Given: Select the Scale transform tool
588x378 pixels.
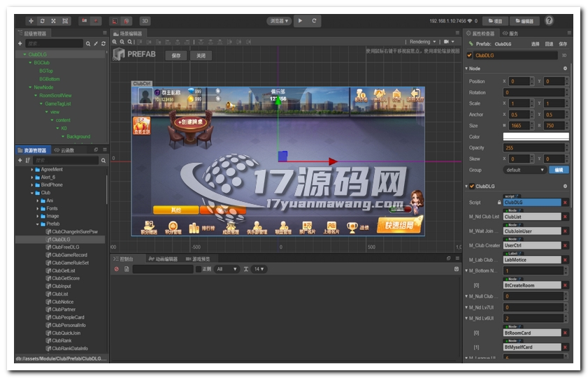Looking at the screenshot, I should pyautogui.click(x=54, y=21).
